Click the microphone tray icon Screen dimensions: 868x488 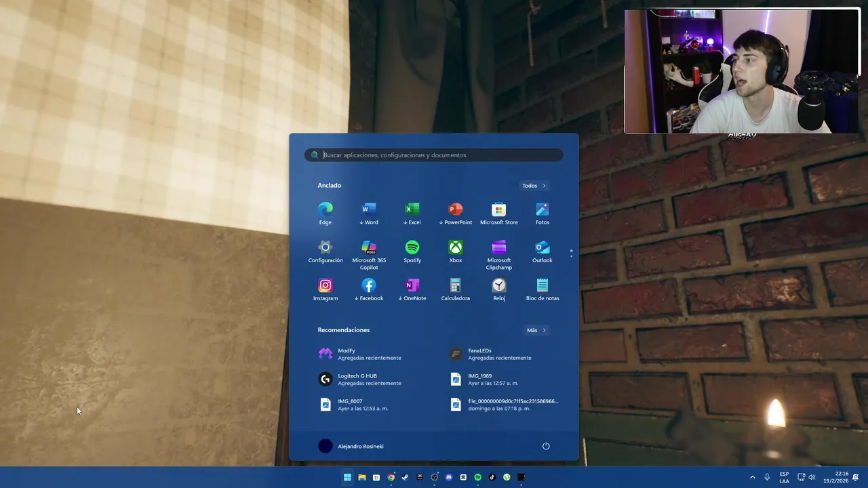[767, 477]
